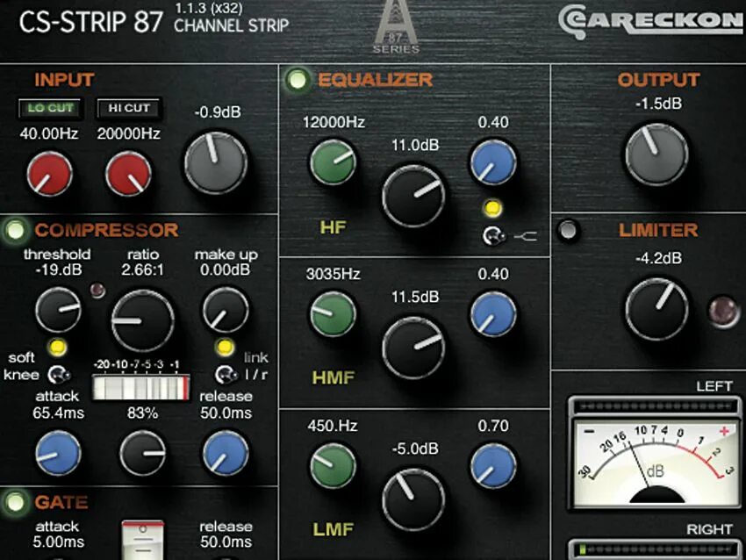746x560 pixels.
Task: Click the output -1.5dB value
Action: [x=658, y=104]
